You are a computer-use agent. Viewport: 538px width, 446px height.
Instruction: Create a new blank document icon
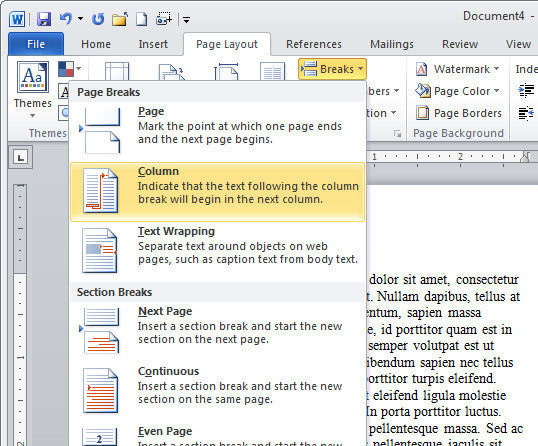pyautogui.click(x=141, y=19)
